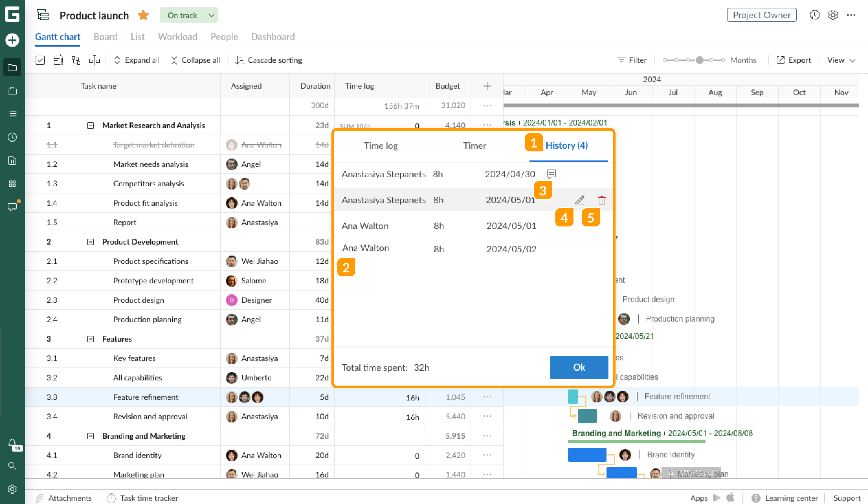Click the favorite star next to Product launch
The image size is (868, 504).
(143, 15)
